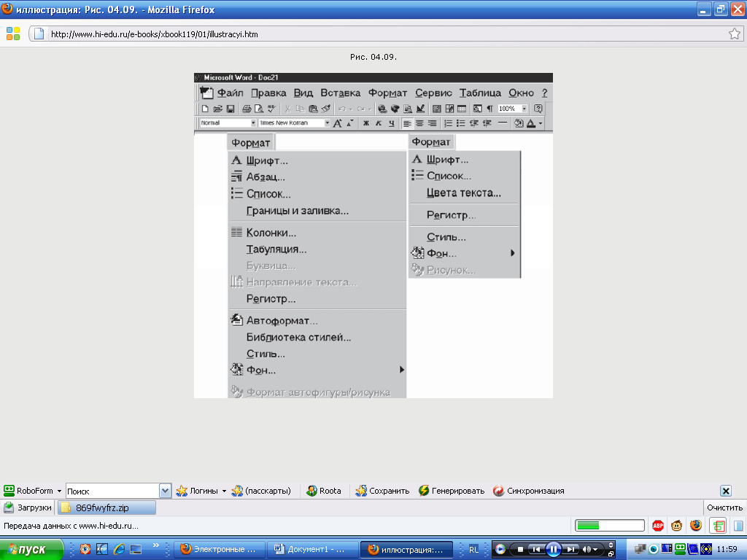Toggle center alignment button
Viewport: 747px width, 560px height.
(x=419, y=123)
